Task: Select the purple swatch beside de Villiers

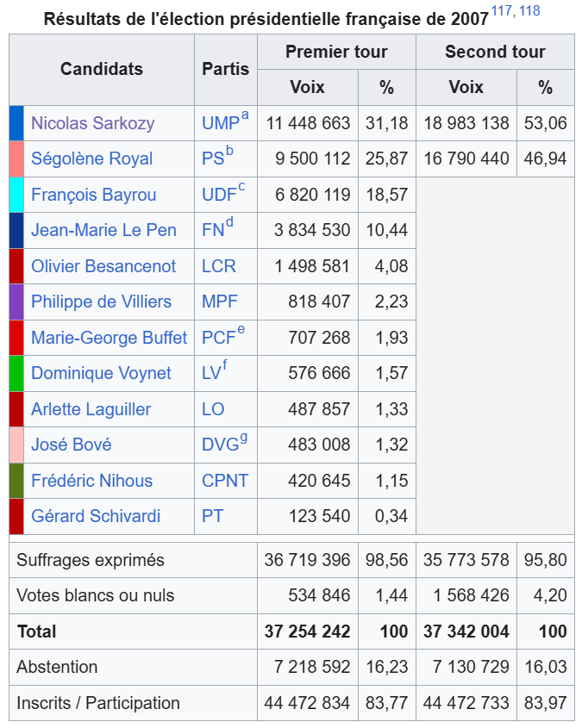Action: point(16,302)
